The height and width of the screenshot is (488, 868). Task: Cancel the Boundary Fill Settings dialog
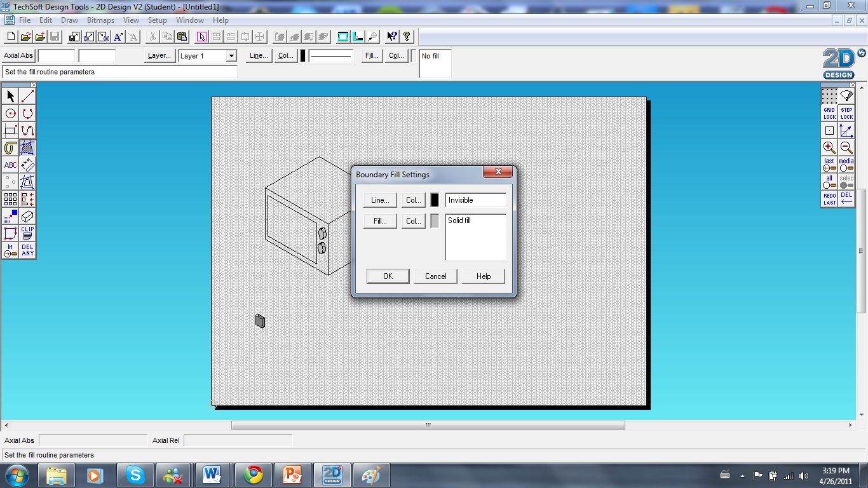[435, 276]
